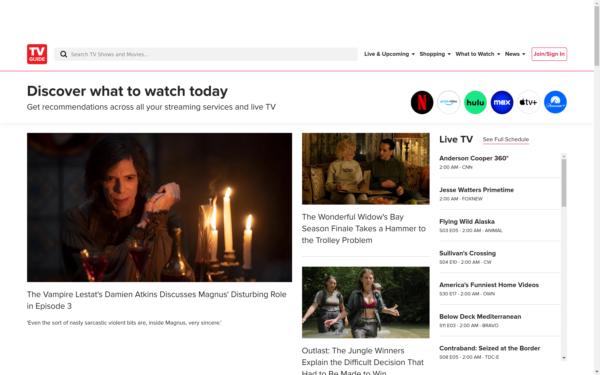Click the 'Discover what to watch today' heading
Image resolution: width=600 pixels, height=375 pixels.
(x=127, y=91)
